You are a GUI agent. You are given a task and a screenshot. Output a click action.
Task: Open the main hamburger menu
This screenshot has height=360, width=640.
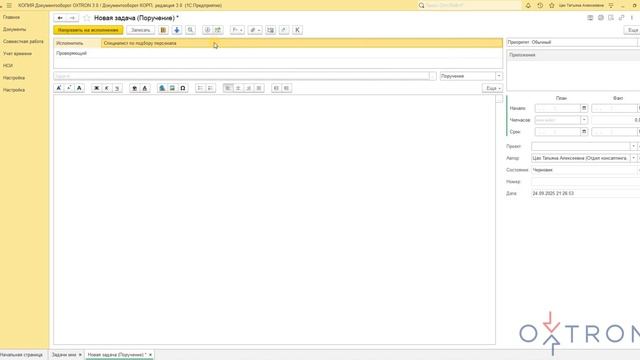click(9, 5)
